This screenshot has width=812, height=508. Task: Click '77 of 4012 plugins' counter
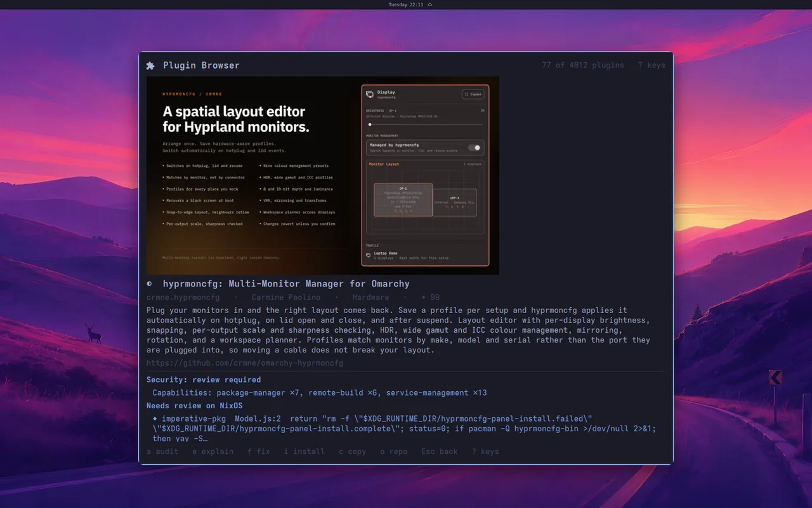click(x=583, y=65)
